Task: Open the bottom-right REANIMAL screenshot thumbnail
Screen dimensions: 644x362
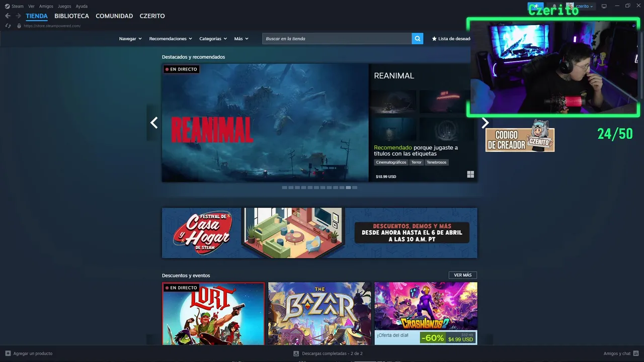Action: coord(443,129)
